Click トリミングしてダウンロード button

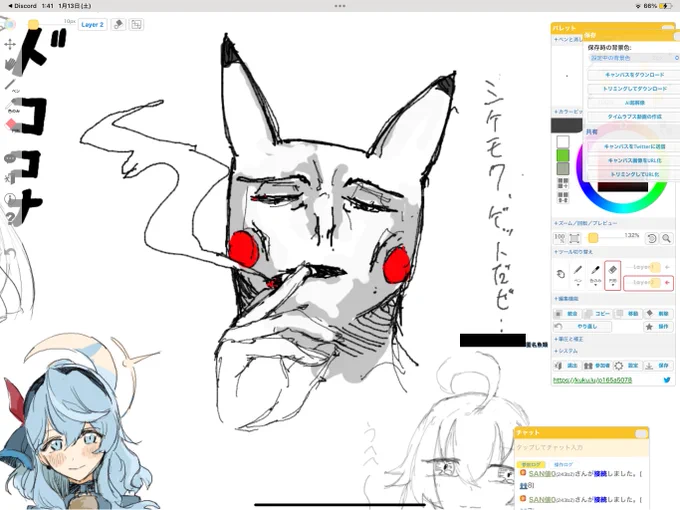pos(634,88)
